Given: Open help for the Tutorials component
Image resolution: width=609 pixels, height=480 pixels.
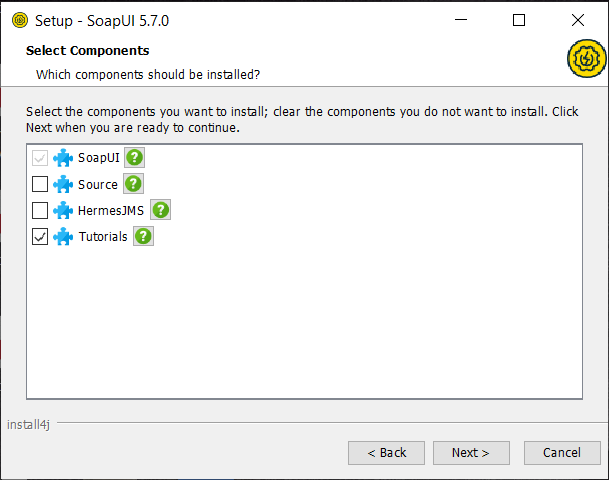Looking at the screenshot, I should [x=143, y=236].
